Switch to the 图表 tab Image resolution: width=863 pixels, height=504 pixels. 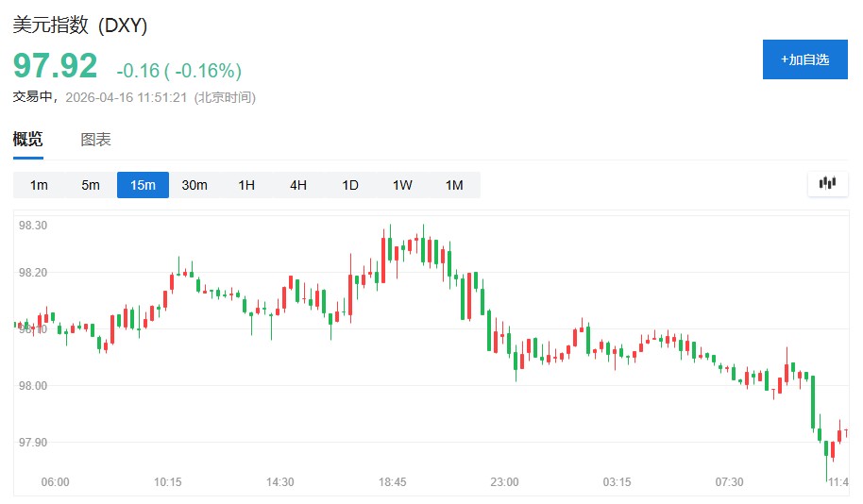[x=96, y=140]
